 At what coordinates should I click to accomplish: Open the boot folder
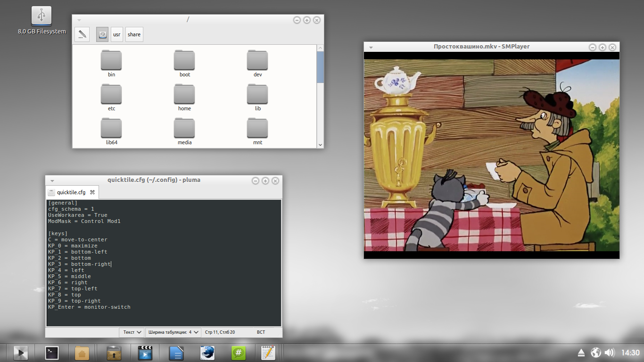[x=185, y=64]
